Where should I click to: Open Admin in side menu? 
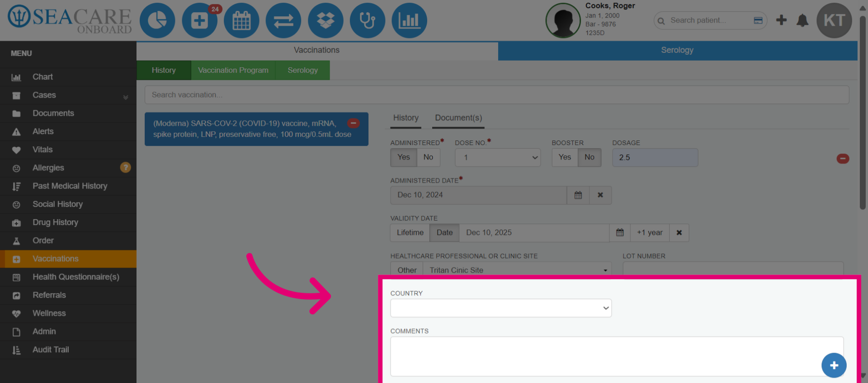pyautogui.click(x=68, y=332)
